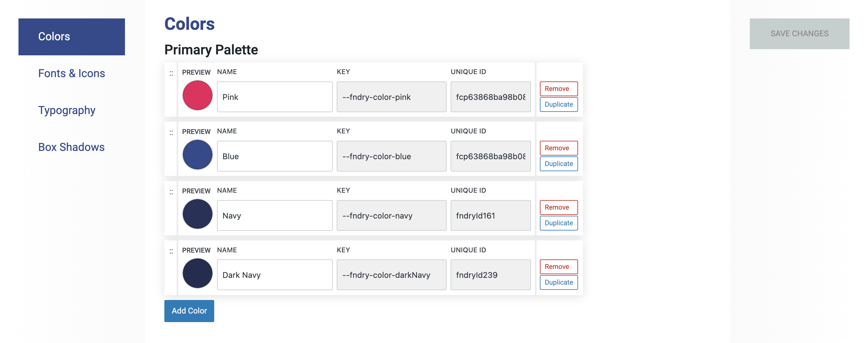Click Save Changes button
The height and width of the screenshot is (343, 868).
[799, 34]
